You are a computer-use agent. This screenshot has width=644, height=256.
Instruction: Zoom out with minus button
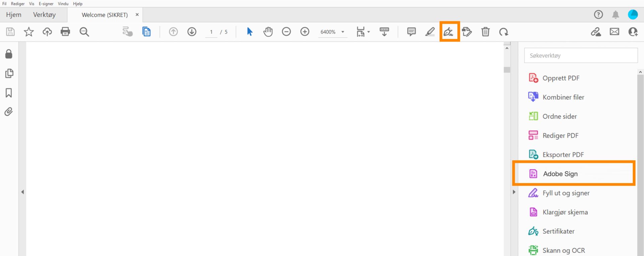click(286, 32)
